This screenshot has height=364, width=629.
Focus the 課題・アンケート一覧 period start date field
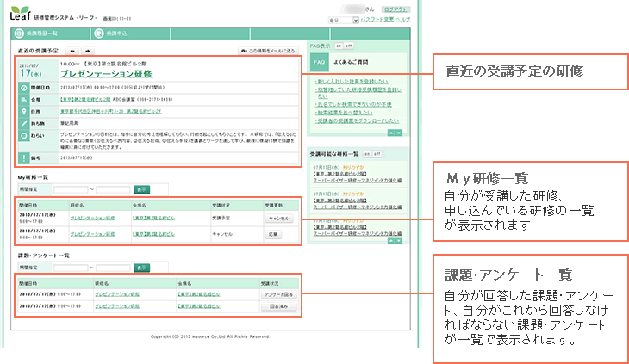(71, 268)
